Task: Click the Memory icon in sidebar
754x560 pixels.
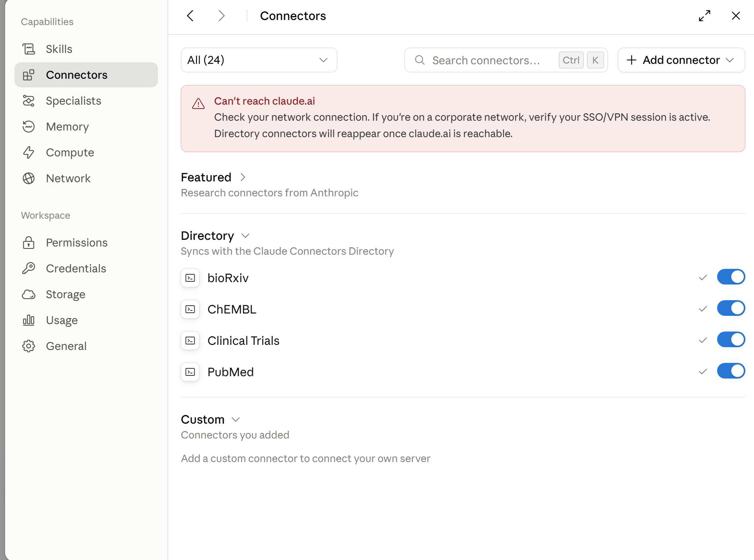Action: point(29,127)
